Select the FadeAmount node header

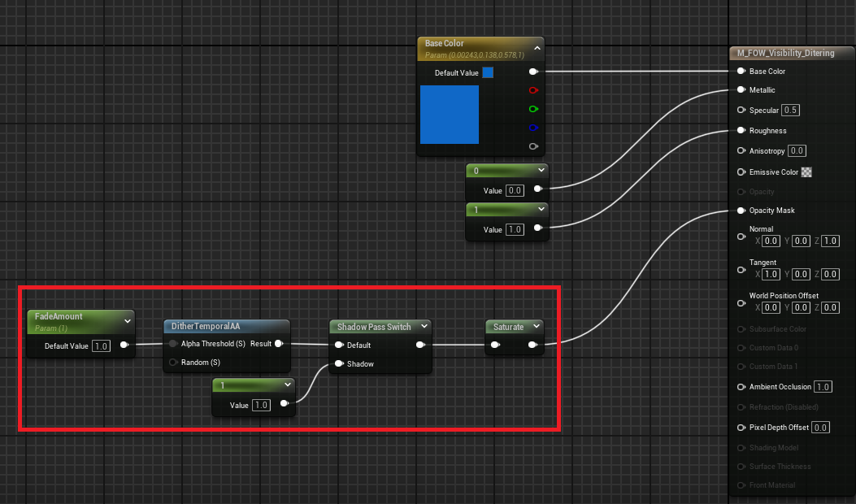[x=80, y=322]
